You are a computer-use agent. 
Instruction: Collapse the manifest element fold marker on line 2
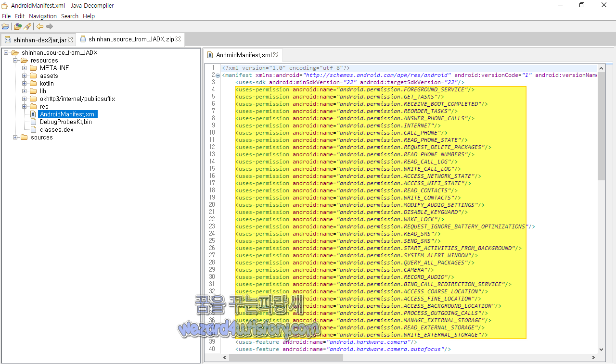tap(218, 75)
